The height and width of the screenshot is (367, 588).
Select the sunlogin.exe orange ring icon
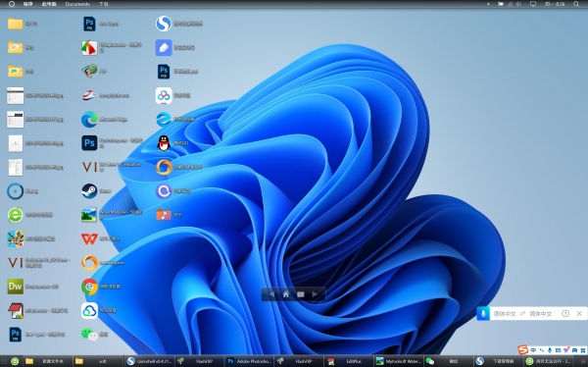89,263
